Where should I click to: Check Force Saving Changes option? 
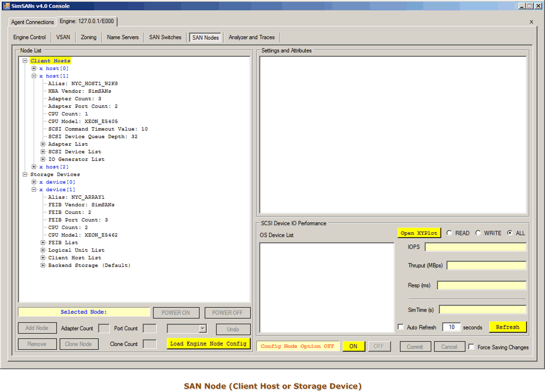click(471, 347)
